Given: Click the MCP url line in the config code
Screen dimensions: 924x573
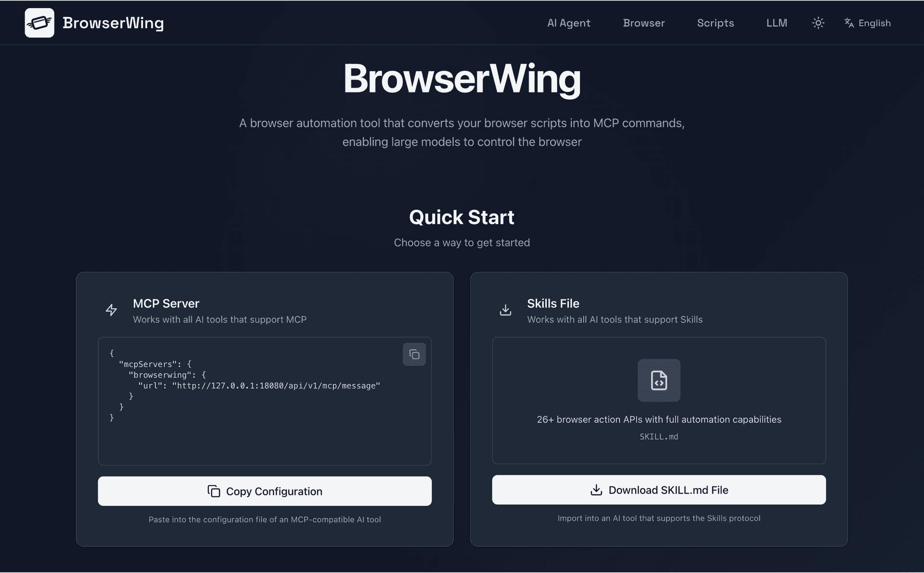Looking at the screenshot, I should coord(259,386).
